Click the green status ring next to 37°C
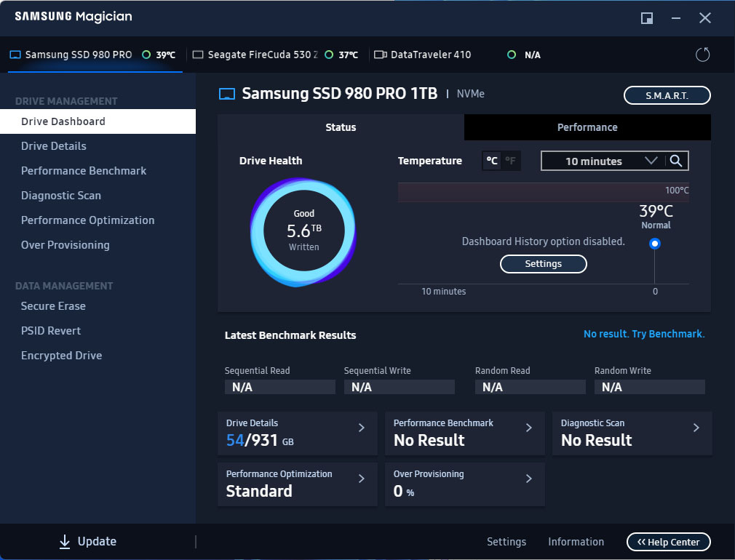735x560 pixels. (x=329, y=55)
